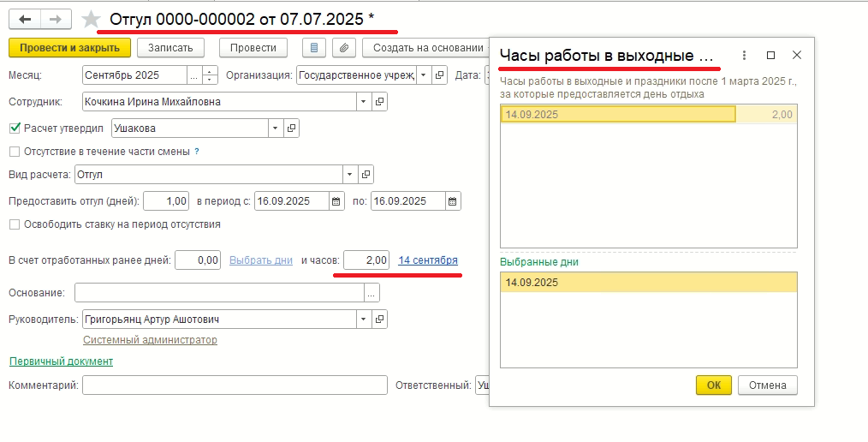Click the Записать button
Screen dimensions: 868x442
click(x=170, y=48)
